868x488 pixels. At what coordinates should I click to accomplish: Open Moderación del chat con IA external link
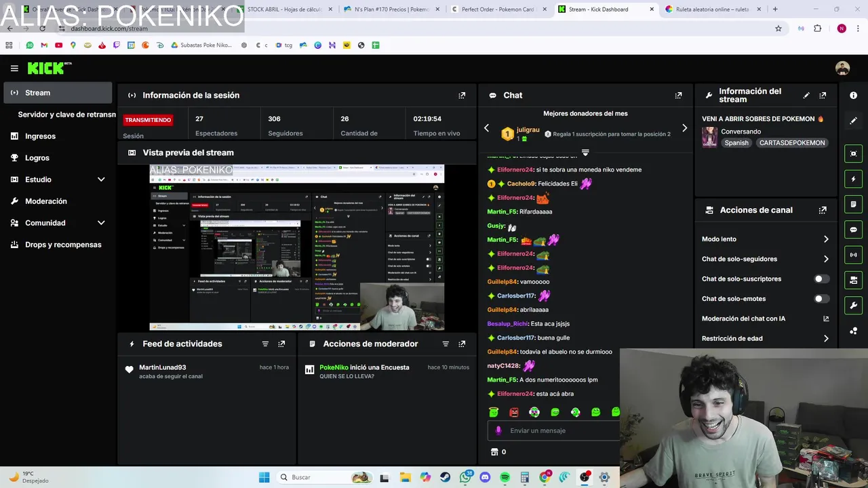point(826,319)
